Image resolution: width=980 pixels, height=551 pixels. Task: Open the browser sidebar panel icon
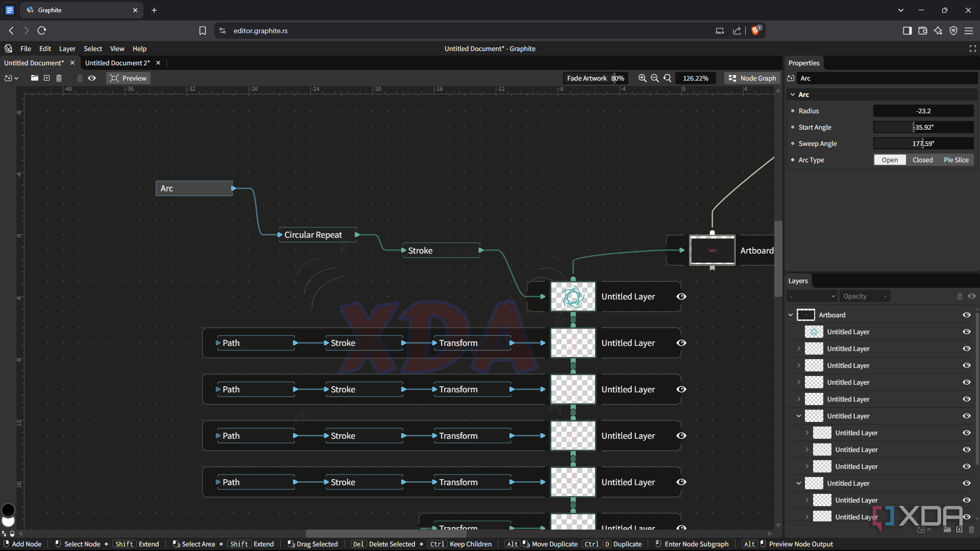907,31
